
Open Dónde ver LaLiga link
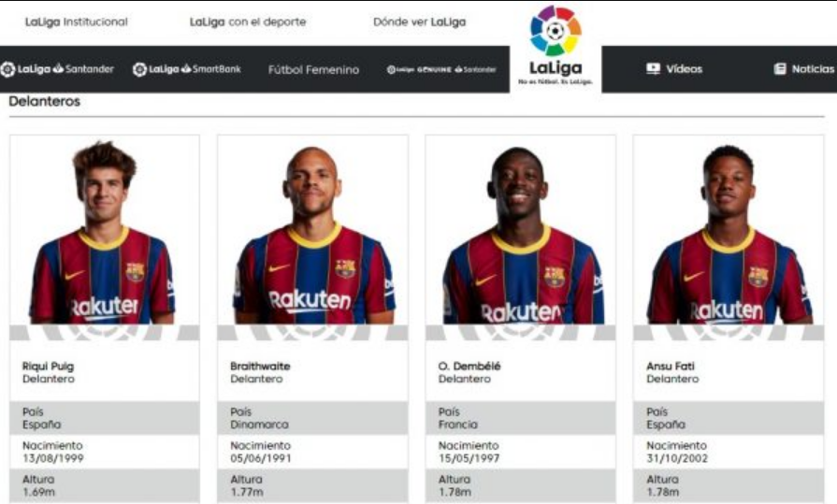pyautogui.click(x=420, y=22)
